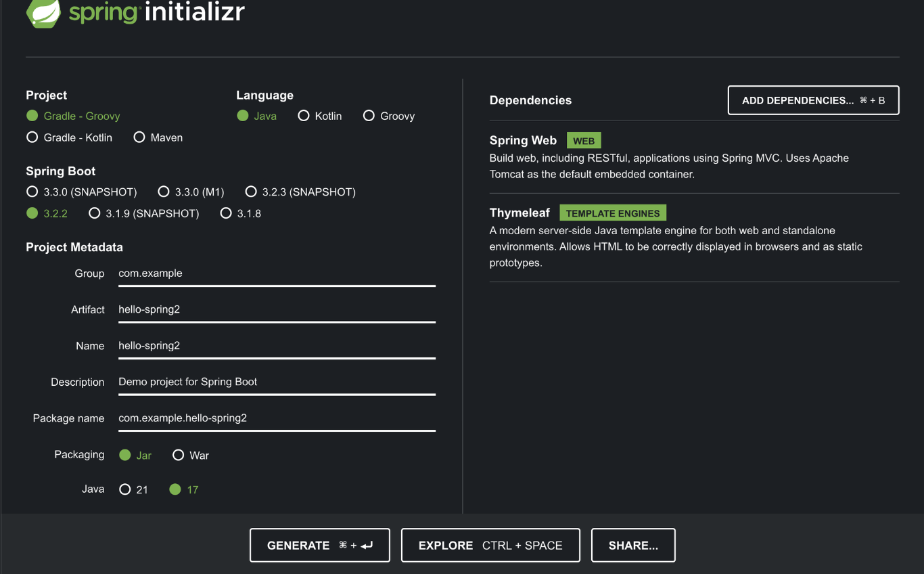
Task: Choose Maven as the project type
Action: (x=158, y=137)
